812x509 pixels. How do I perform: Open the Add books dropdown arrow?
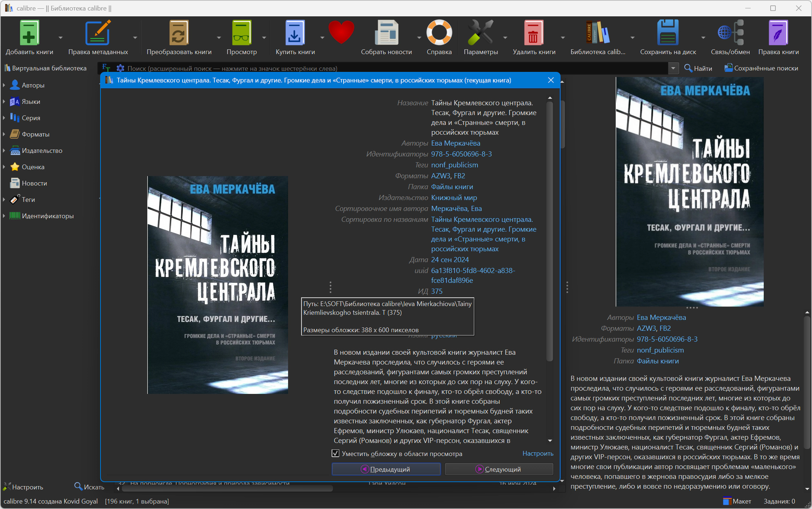[61, 38]
